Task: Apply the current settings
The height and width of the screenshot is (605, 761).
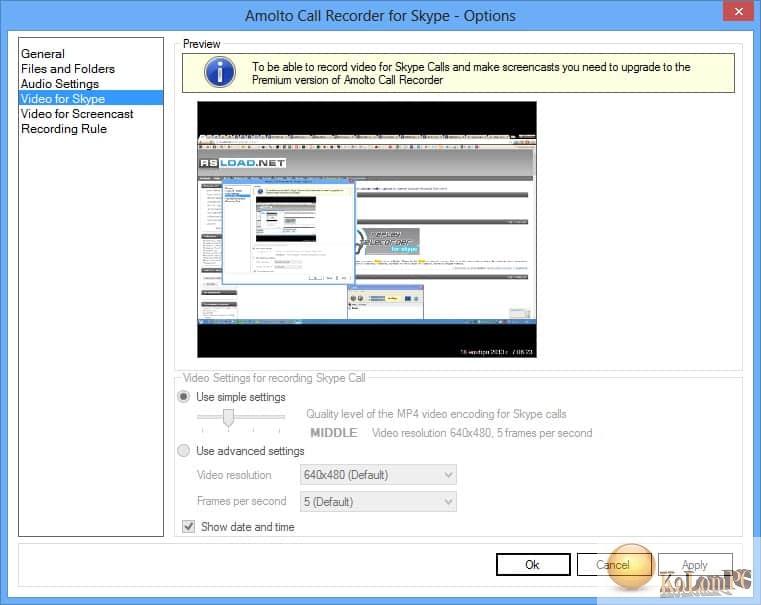Action: (695, 565)
